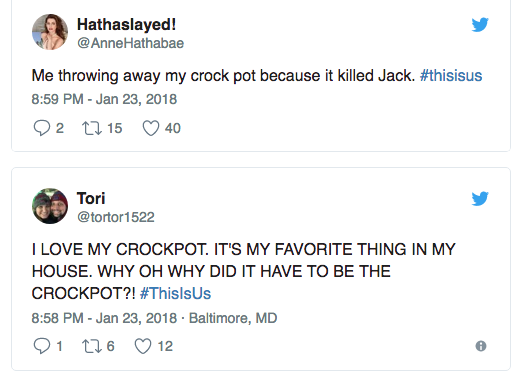Screen dimensions: 513x379
Task: Open the #ThisIsUs hashtag in Tori's tweet
Action: [175, 294]
